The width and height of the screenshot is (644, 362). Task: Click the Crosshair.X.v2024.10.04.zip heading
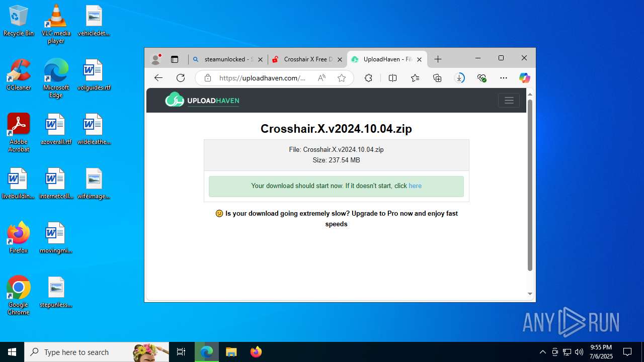point(336,129)
